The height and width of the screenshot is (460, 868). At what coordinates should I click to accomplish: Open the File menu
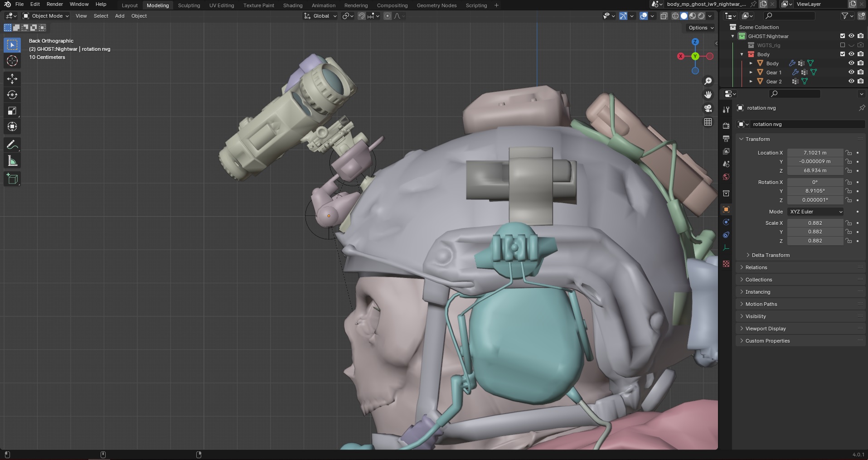(x=19, y=4)
